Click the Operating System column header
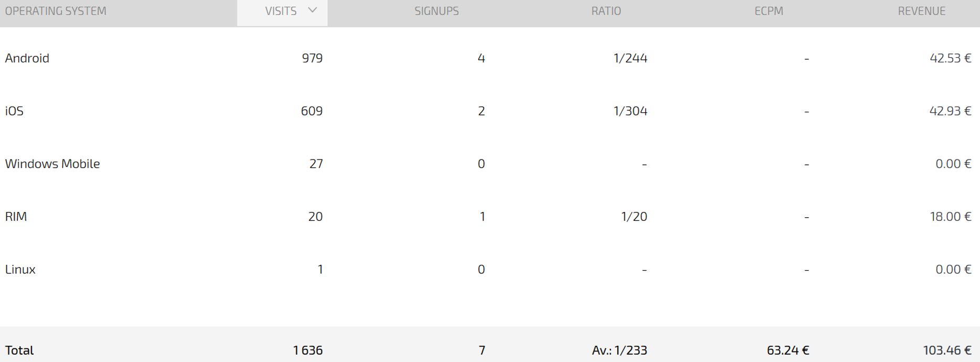980x362 pixels. point(56,11)
